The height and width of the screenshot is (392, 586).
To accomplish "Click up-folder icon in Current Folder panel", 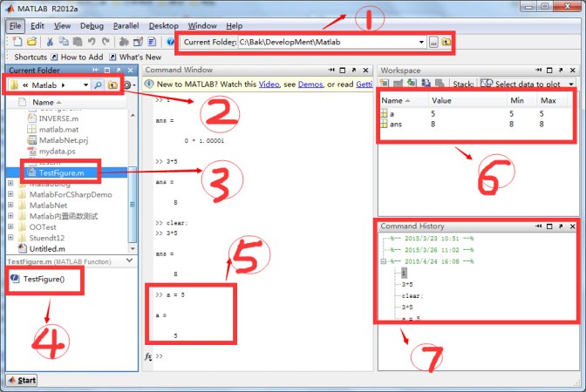I will pyautogui.click(x=112, y=85).
